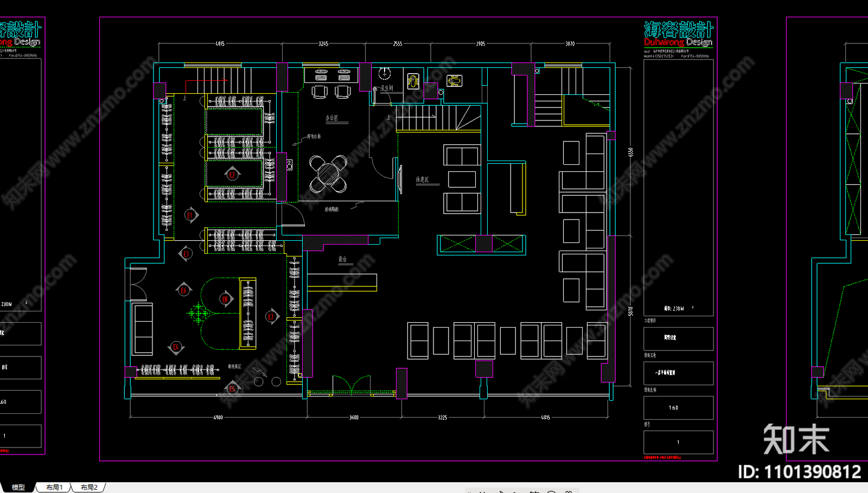Click the 休息区 room label
Viewport: 868px width, 493px height.
422,179
